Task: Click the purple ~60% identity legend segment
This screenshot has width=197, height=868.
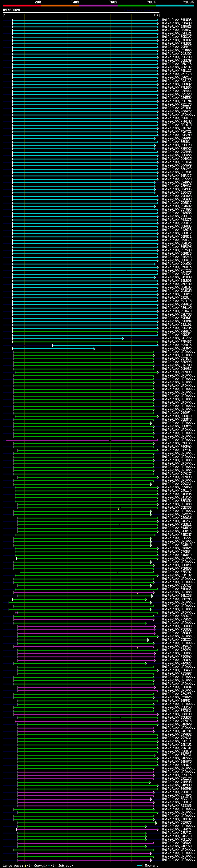Action: pos(99,6)
